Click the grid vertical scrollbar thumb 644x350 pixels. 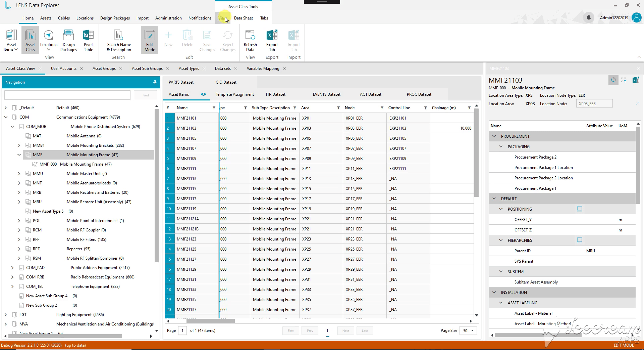click(x=476, y=153)
